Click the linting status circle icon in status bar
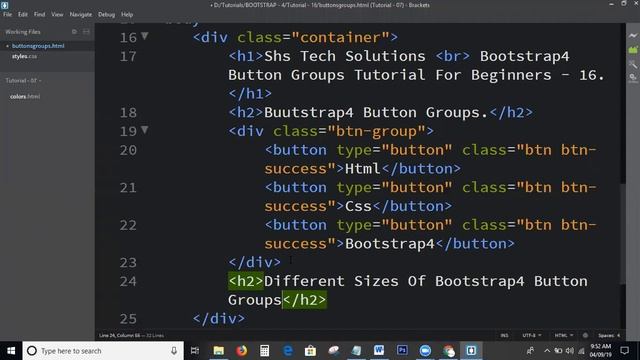640x360 pixels. [x=585, y=335]
